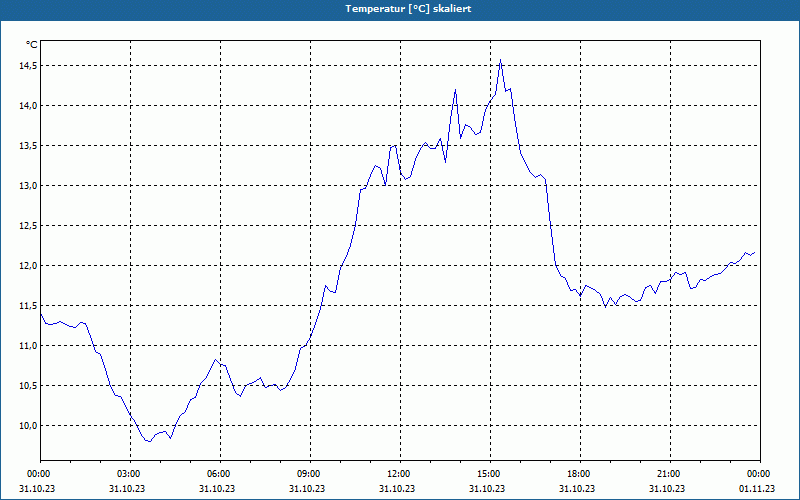The width and height of the screenshot is (800, 500).
Task: Click the 'Temperatur [°C] skaliert' chart title
Action: pos(408,9)
